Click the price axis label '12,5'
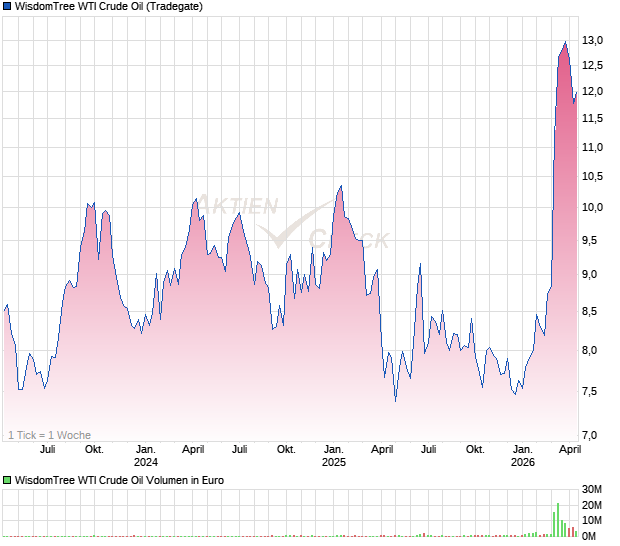 592,65
